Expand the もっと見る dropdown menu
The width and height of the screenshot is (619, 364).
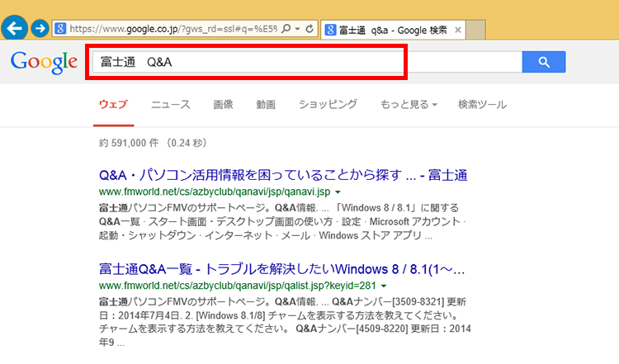[408, 105]
